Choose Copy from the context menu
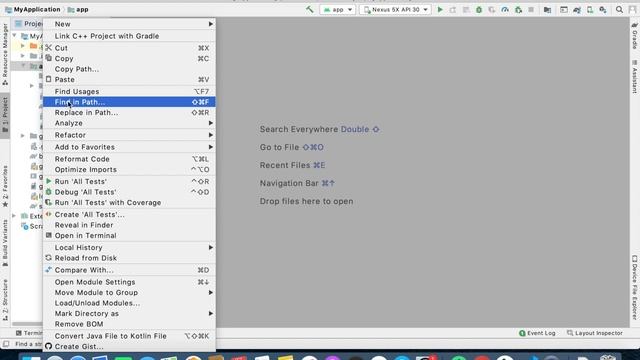The height and width of the screenshot is (360, 640). (129, 58)
